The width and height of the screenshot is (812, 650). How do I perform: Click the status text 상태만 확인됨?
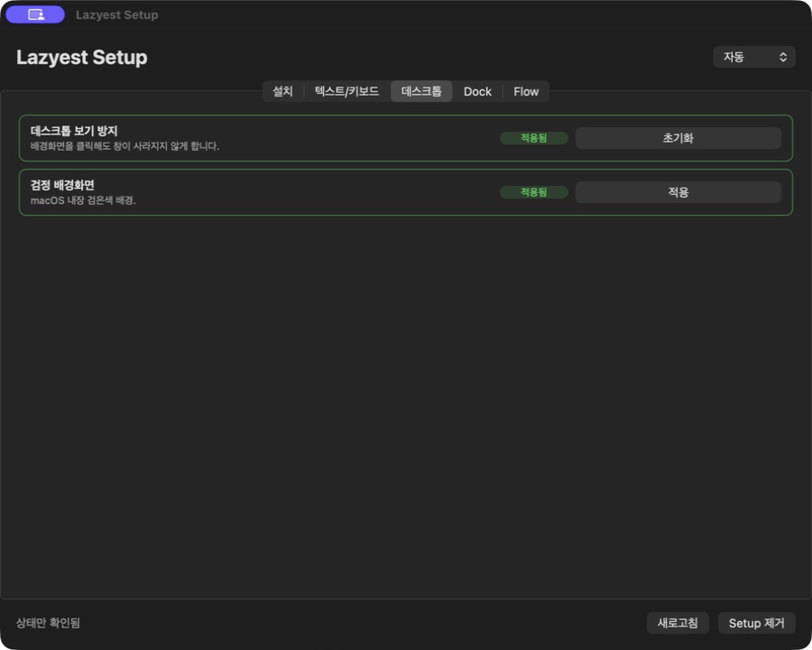pyautogui.click(x=48, y=623)
